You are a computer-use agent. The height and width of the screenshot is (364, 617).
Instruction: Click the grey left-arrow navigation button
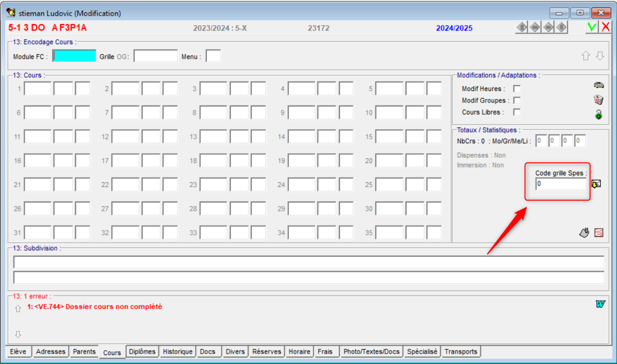point(535,28)
